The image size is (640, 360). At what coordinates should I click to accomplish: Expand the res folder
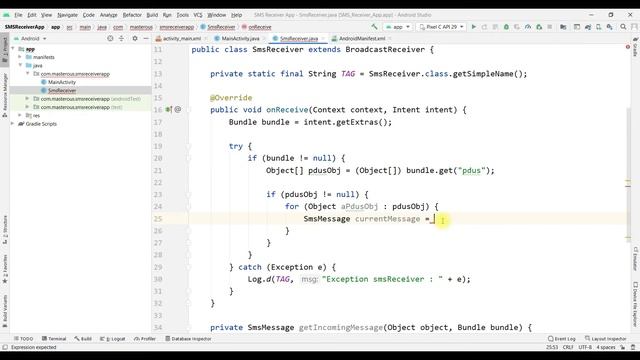pos(20,116)
